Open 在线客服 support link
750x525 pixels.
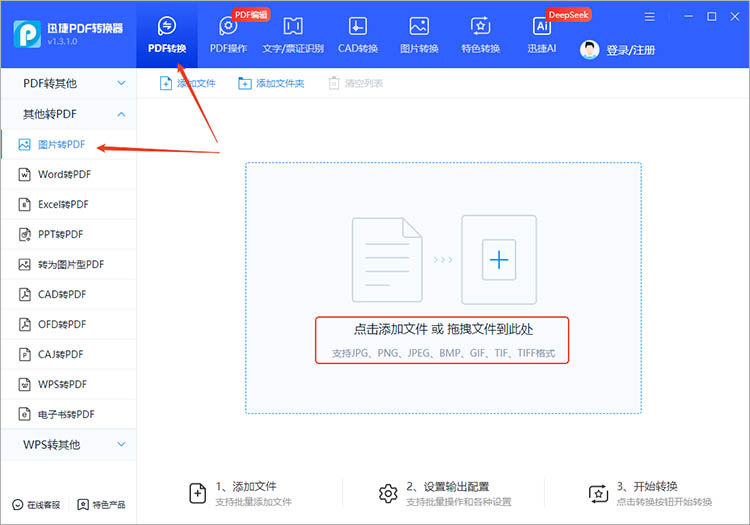[x=36, y=504]
